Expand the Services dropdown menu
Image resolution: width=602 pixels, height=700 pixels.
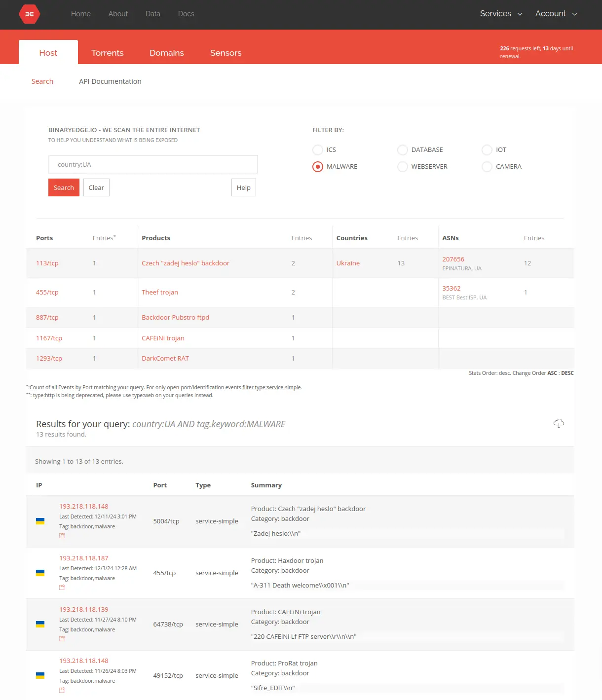click(501, 14)
